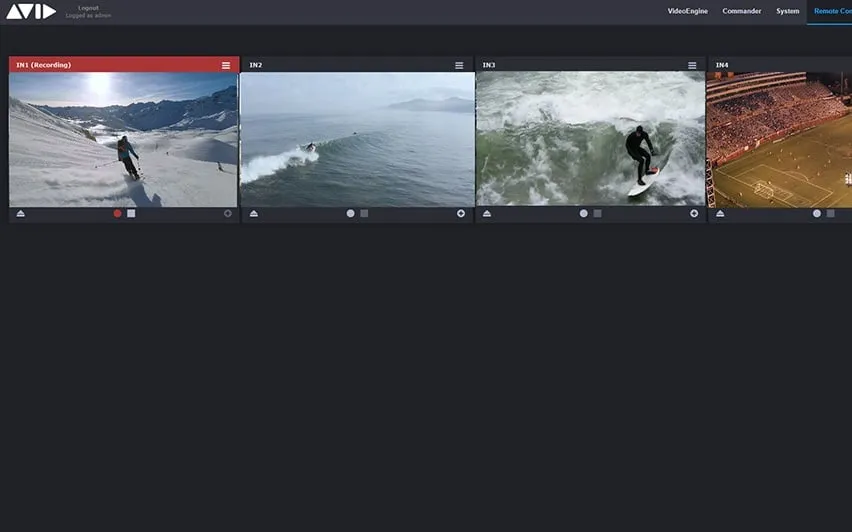Click the IN4 stop button
Viewport: 852px width, 532px height.
point(830,214)
